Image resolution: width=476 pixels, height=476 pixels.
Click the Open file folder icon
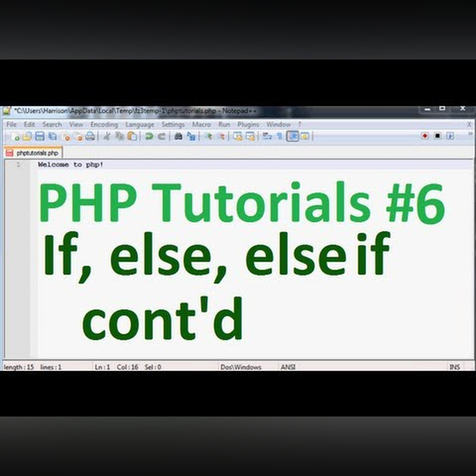pyautogui.click(x=27, y=136)
